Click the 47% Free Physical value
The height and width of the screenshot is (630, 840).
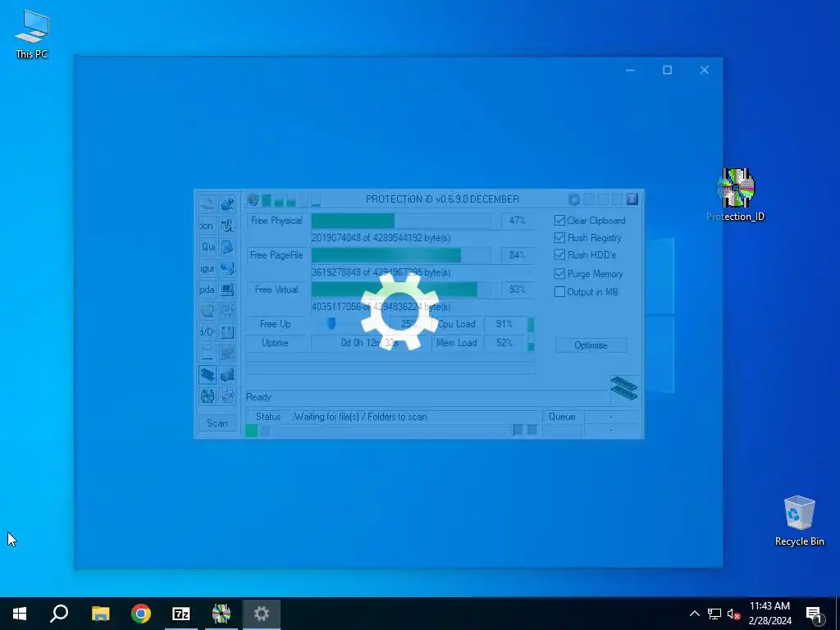pos(518,220)
